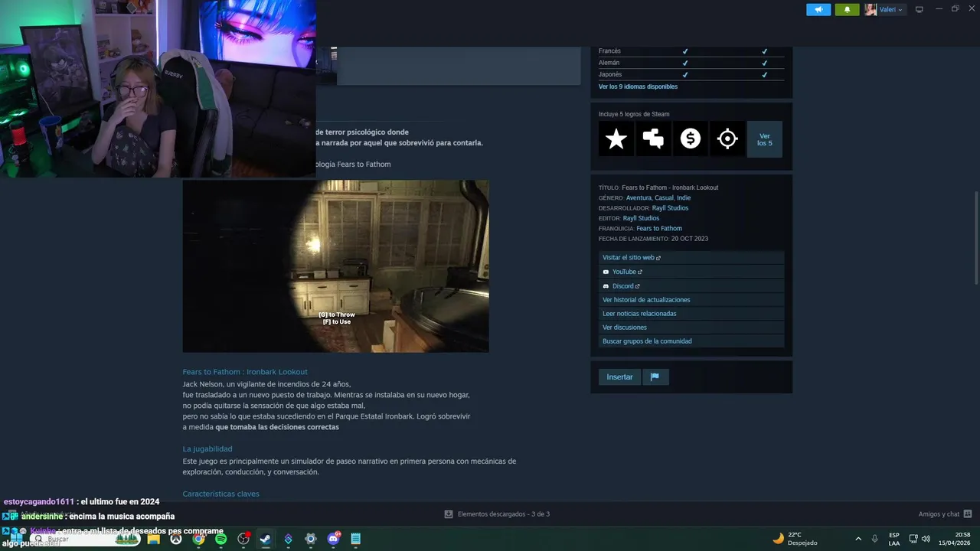Click the release date '20 OCT 2023'
980x551 pixels.
(690, 239)
